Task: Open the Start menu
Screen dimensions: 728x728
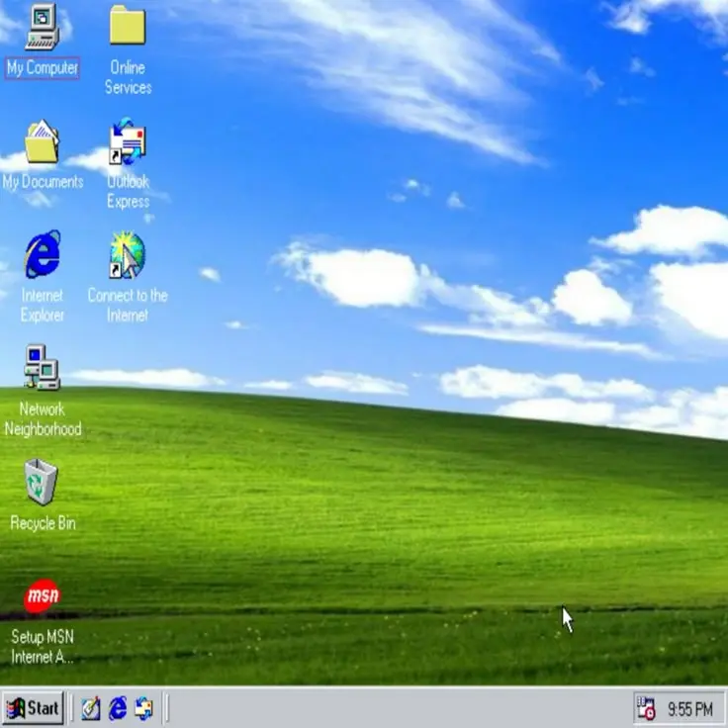Action: click(x=33, y=708)
